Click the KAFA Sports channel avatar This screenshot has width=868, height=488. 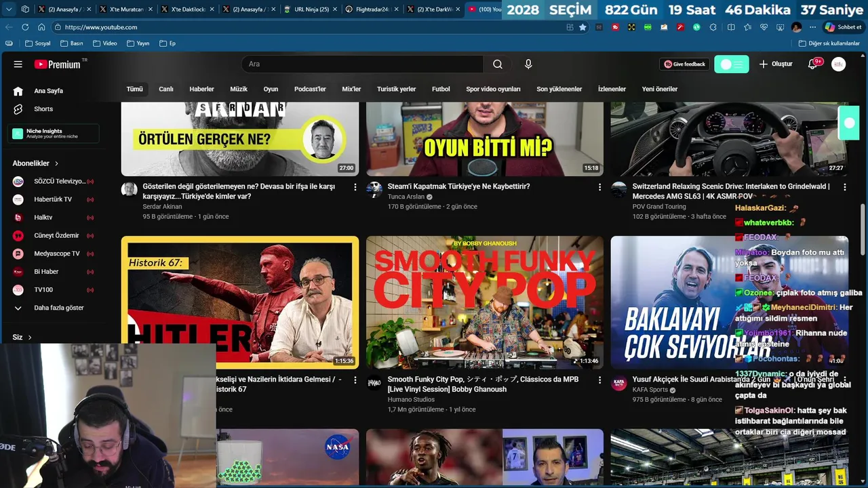619,382
